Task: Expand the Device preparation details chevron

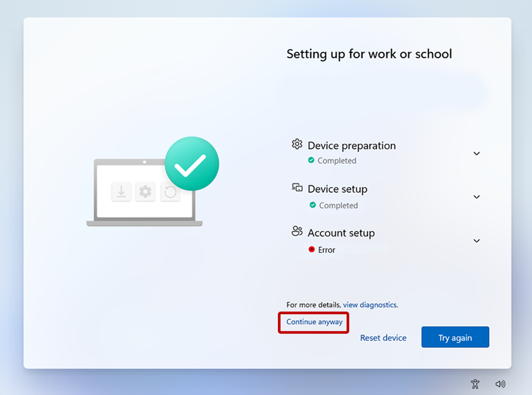Action: tap(476, 154)
